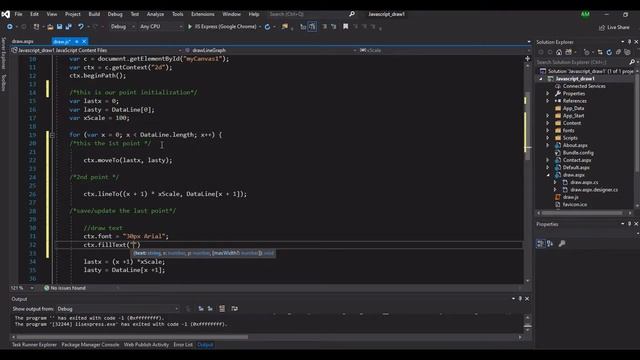Click the Undo arrow icon
This screenshot has width=640, height=360.
coord(80,27)
